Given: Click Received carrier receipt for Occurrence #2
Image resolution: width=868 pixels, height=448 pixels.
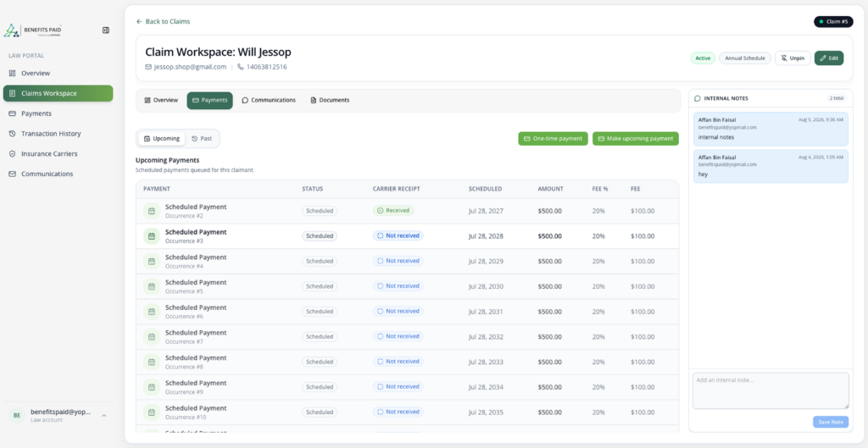Looking at the screenshot, I should [x=393, y=211].
